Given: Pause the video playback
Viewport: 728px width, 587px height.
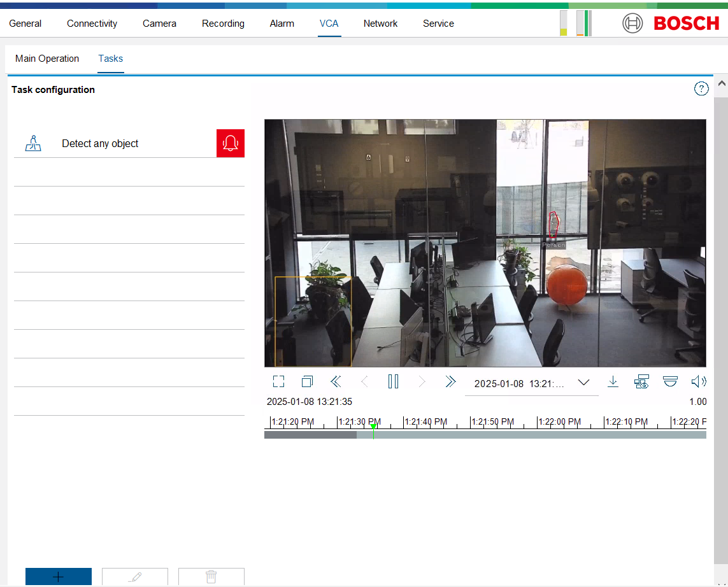Looking at the screenshot, I should pyautogui.click(x=393, y=382).
